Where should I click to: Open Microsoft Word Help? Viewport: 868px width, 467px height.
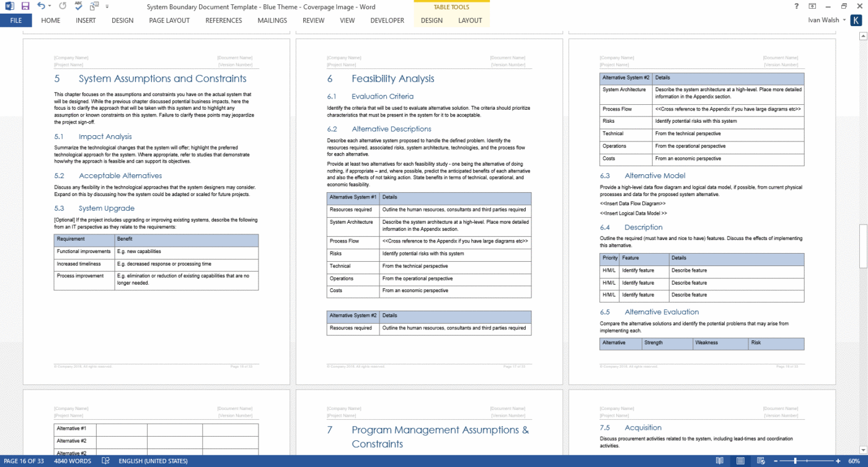click(x=795, y=6)
